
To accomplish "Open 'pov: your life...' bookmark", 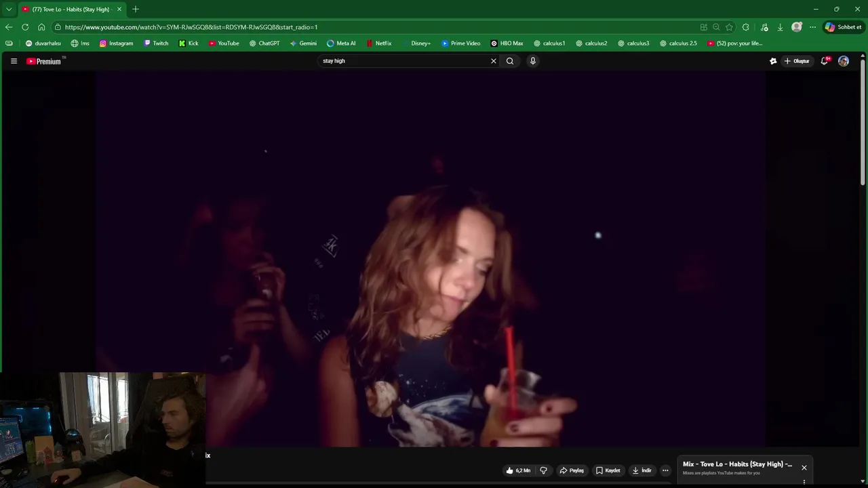I will click(x=734, y=43).
